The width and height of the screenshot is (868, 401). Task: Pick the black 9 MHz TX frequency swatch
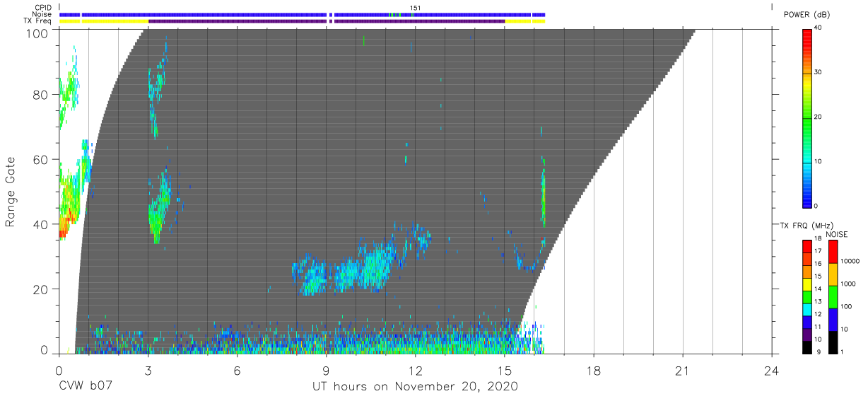[808, 348]
